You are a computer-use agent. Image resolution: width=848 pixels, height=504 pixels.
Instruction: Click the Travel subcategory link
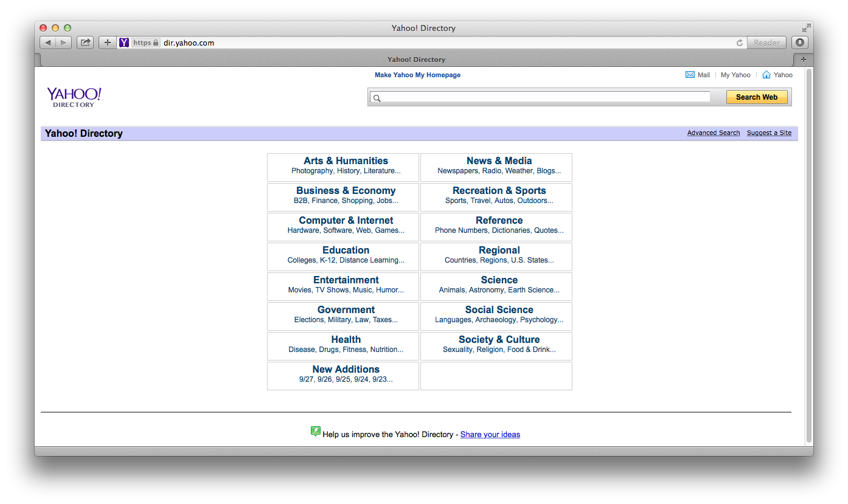[480, 201]
